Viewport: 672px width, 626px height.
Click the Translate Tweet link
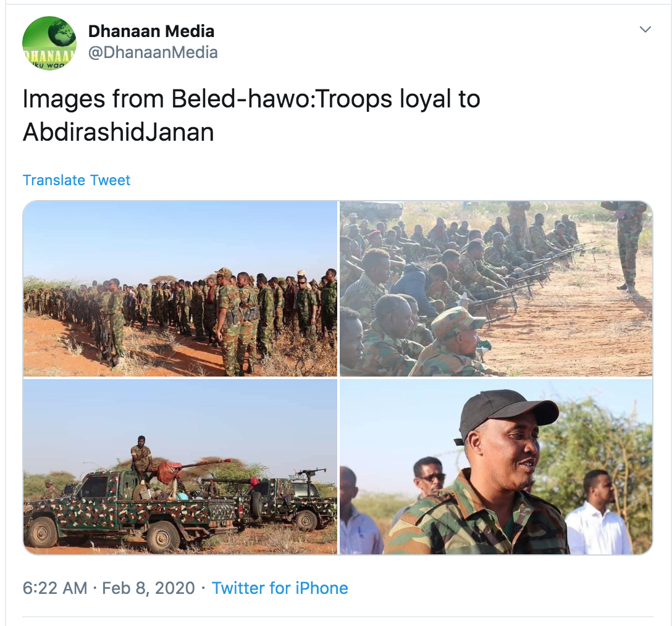(77, 180)
